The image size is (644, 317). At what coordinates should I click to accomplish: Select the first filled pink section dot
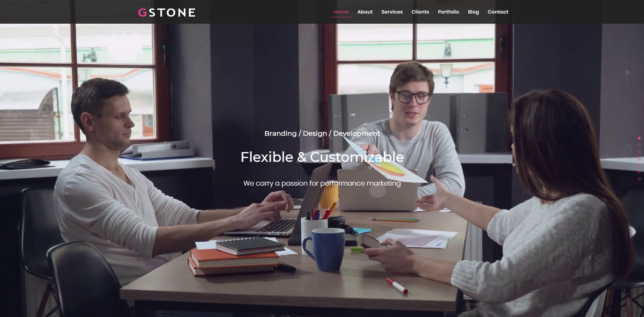coord(639,138)
